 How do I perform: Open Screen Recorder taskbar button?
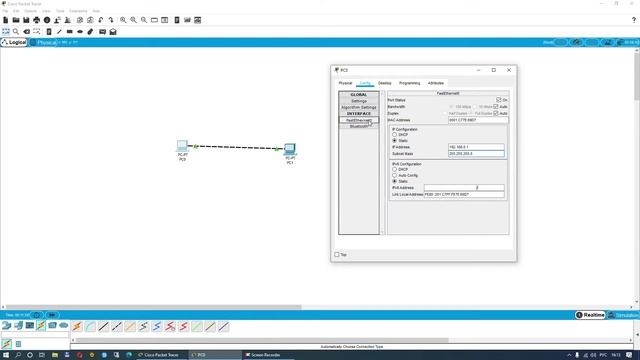pyautogui.click(x=266, y=355)
